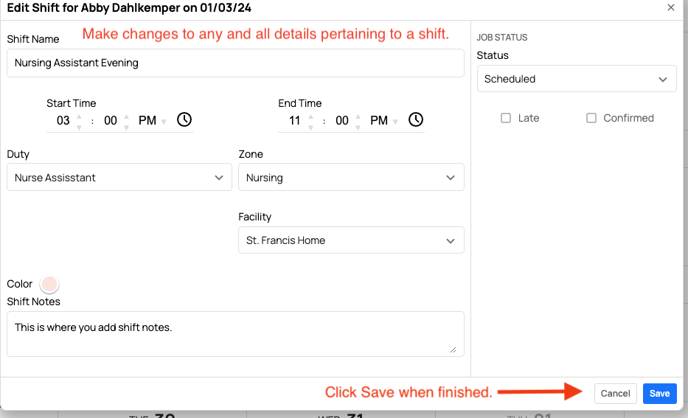Increase the End Time minutes with up arrow
Viewport: 688px width, 418px height.
click(x=358, y=116)
